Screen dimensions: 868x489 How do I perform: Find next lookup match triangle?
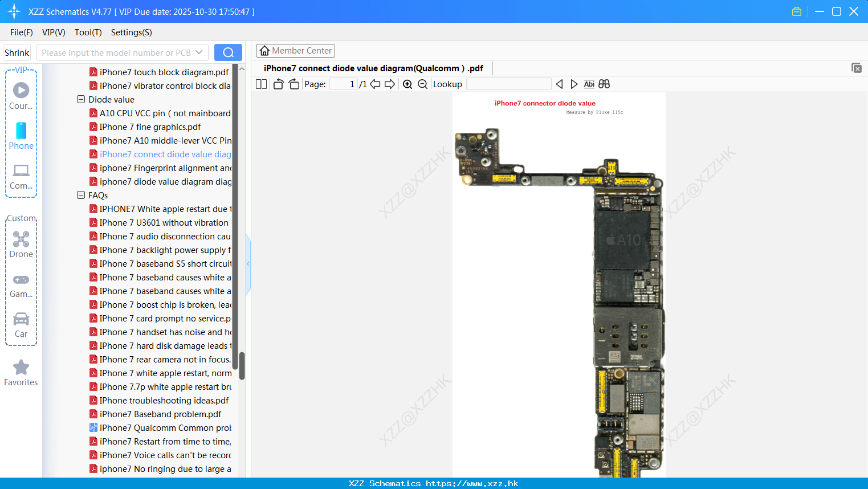574,84
